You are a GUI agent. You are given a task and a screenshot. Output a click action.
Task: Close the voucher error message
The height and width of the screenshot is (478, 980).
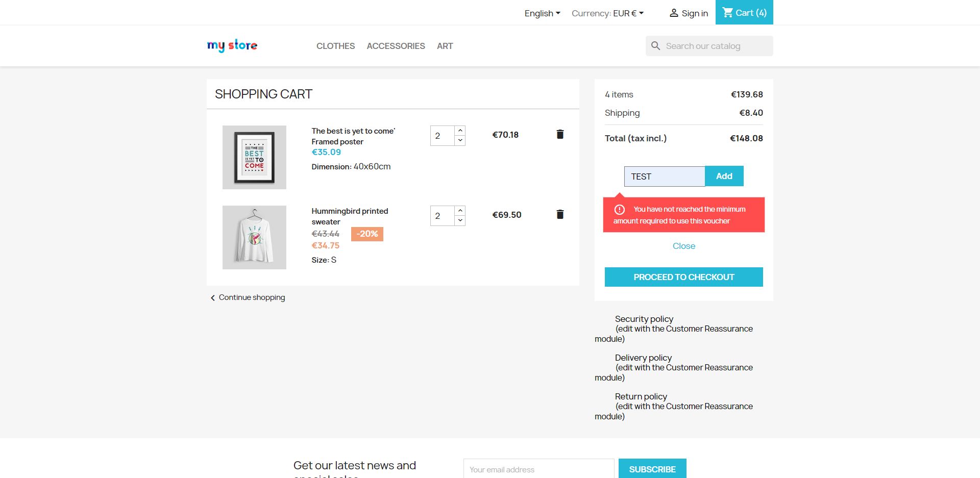(683, 246)
